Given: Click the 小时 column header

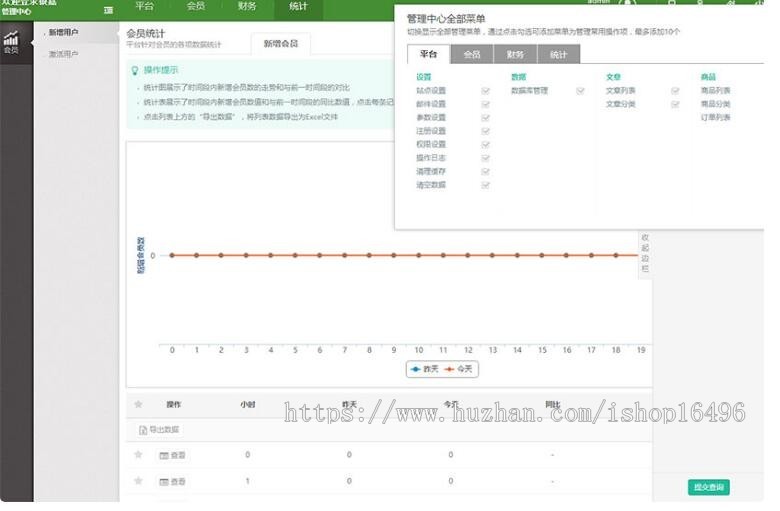Looking at the screenshot, I should click(248, 405).
